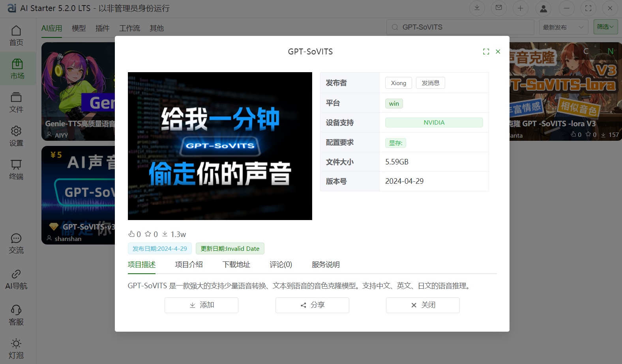Click the thumbs-up like icon in dialog
Viewport: 622px width, 364px height.
[131, 234]
